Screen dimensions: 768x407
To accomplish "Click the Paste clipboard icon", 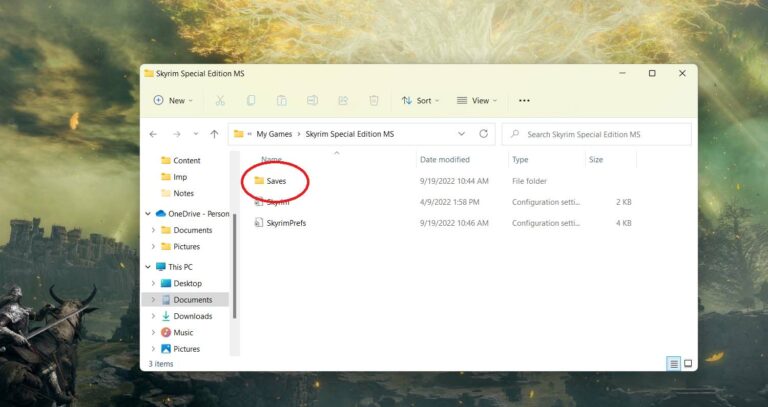I will (x=282, y=100).
